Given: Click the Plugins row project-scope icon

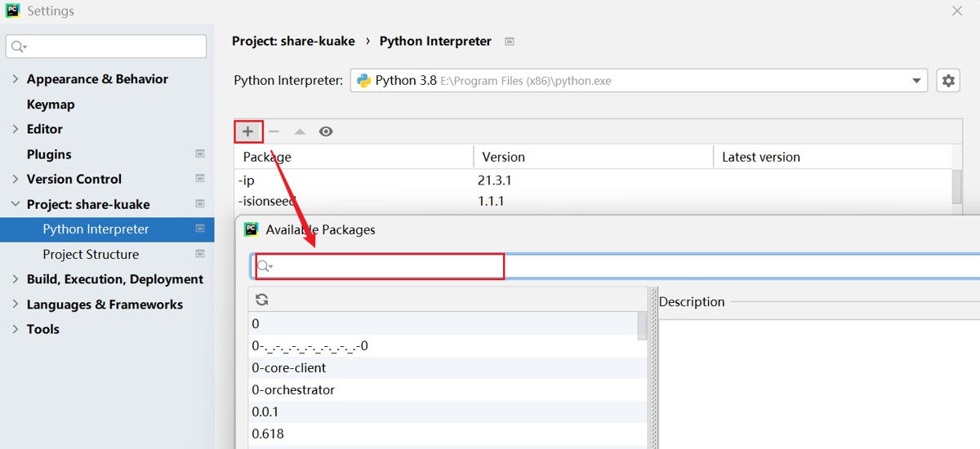Looking at the screenshot, I should pyautogui.click(x=200, y=154).
